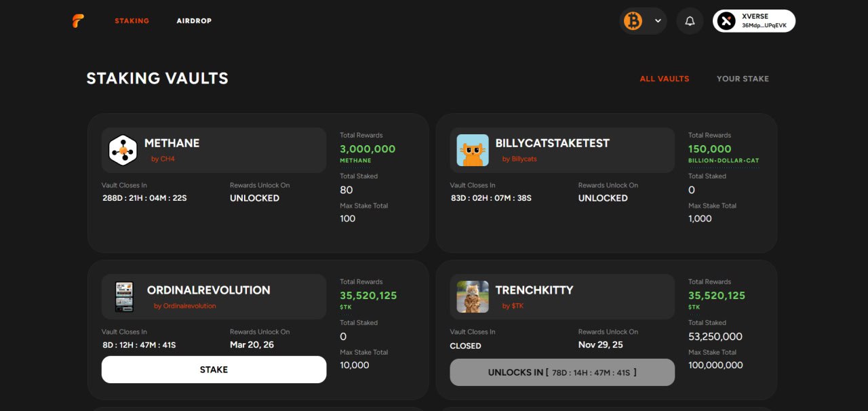Screen dimensions: 868x411
Task: Click the BILLION-DOLLAR-CAT token label
Action: click(x=724, y=161)
